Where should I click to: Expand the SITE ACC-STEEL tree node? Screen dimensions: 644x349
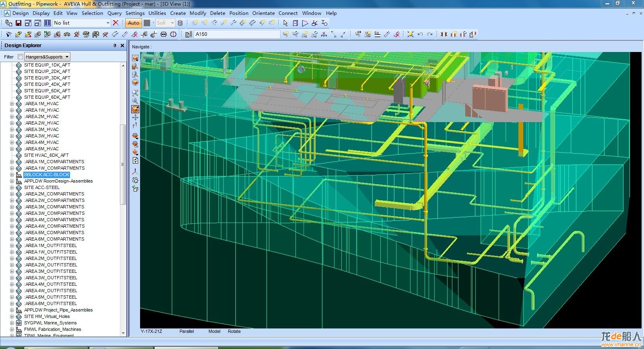(12, 187)
